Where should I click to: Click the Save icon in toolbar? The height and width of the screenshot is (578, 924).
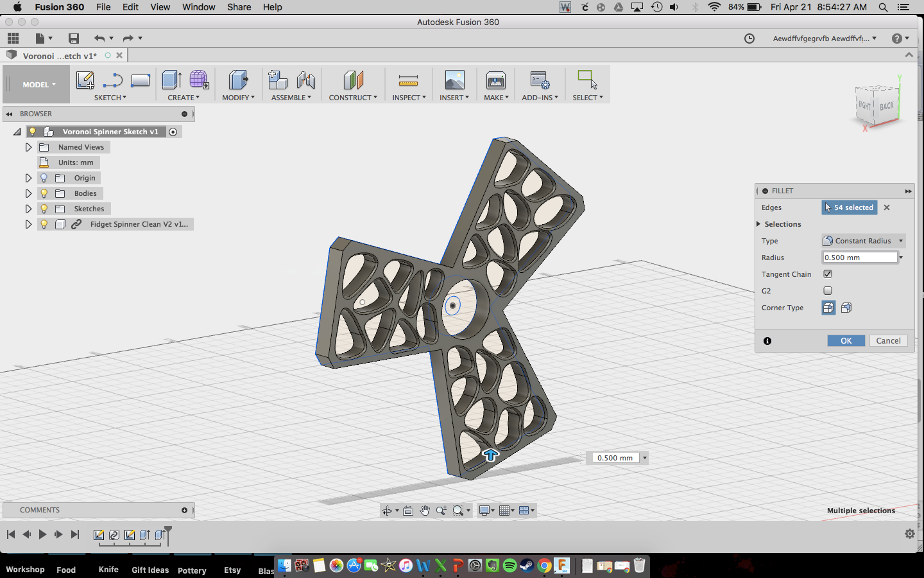coord(74,39)
